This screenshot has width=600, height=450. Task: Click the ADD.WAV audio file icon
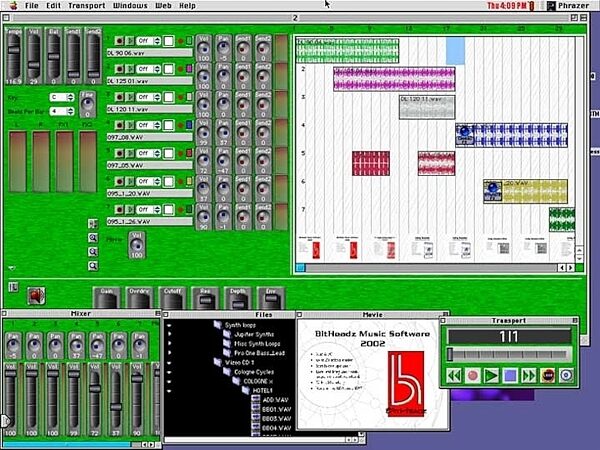click(x=255, y=399)
